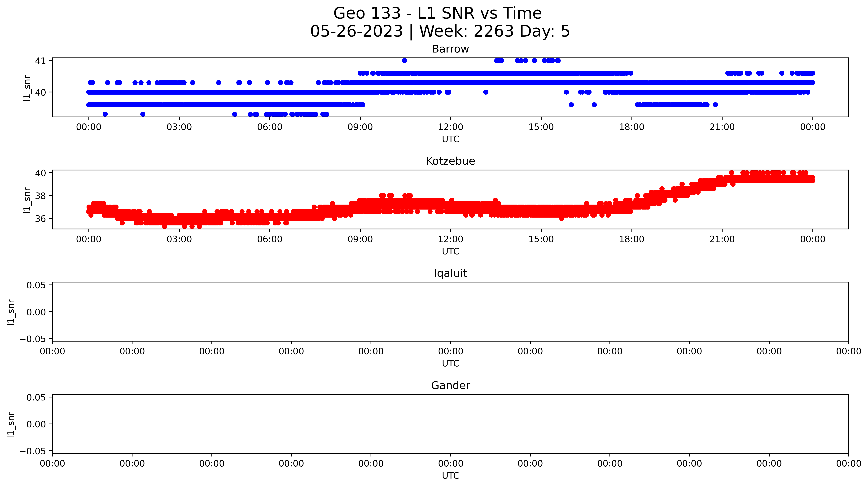Viewport: 868px width, 487px height.
Task: Click the UTC axis label under Iqaluit plot
Action: (451, 364)
